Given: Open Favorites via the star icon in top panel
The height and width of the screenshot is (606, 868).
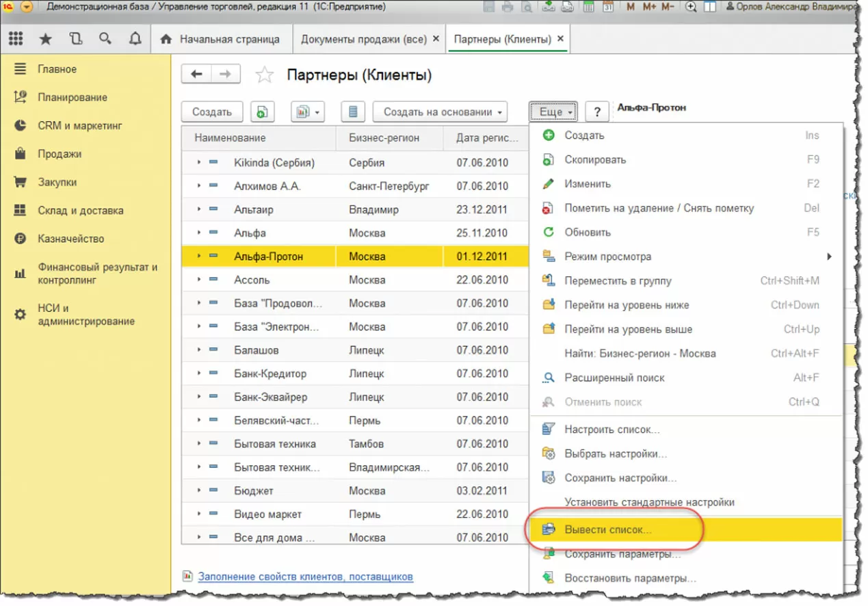Looking at the screenshot, I should coord(46,39).
